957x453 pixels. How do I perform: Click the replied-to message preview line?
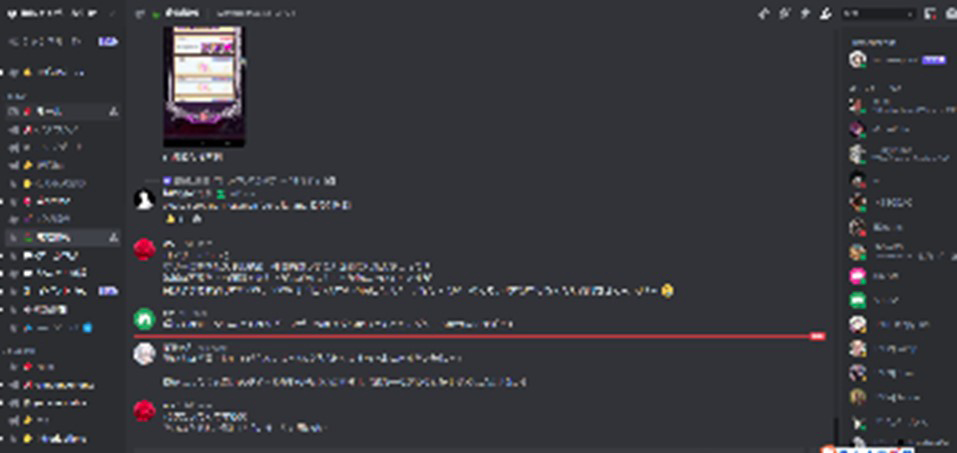tap(249, 181)
